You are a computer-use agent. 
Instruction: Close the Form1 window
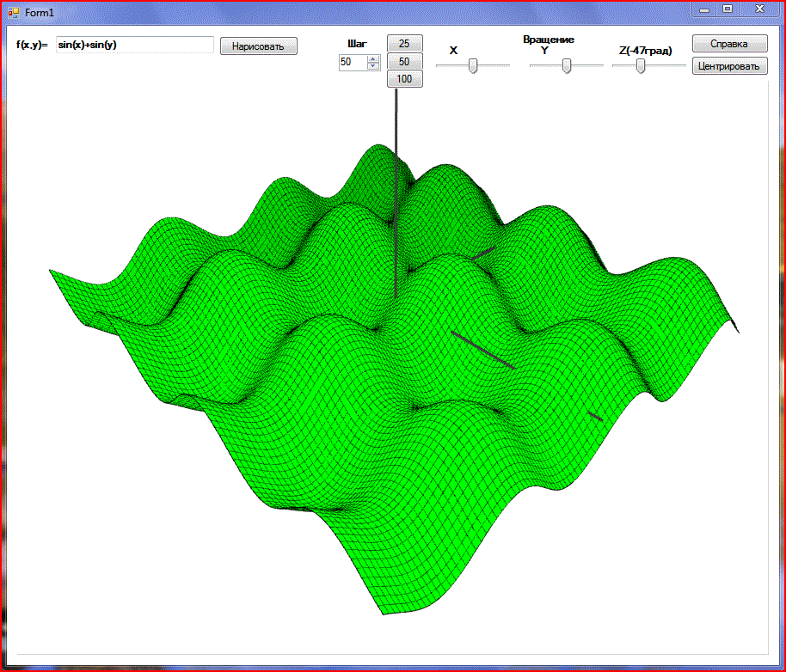coord(759,9)
